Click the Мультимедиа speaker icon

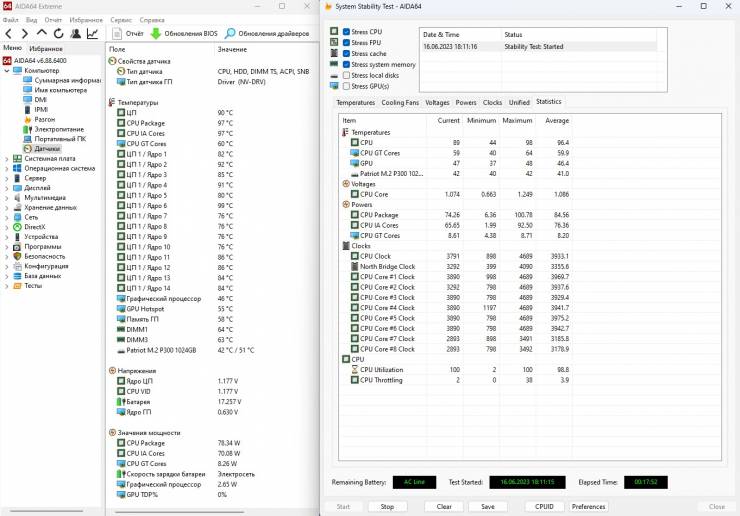pyautogui.click(x=17, y=198)
